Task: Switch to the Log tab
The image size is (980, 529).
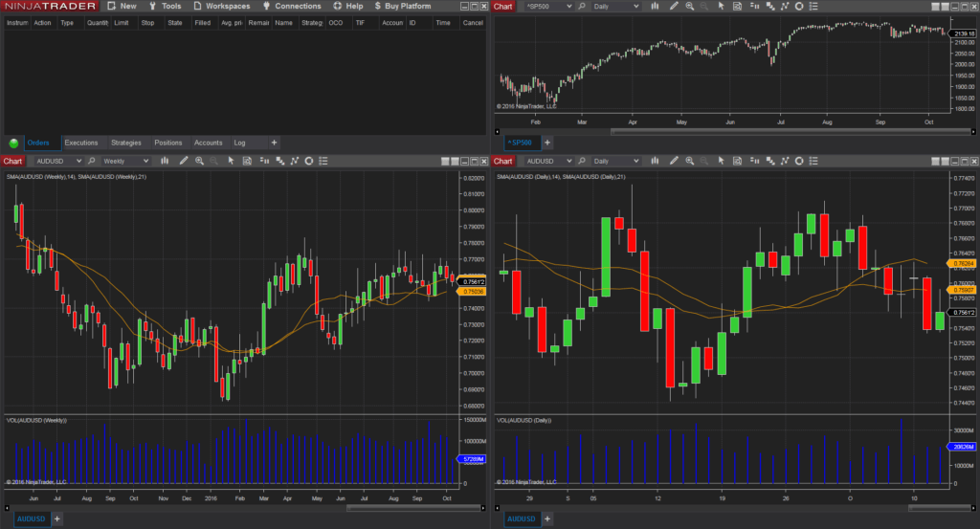Action: pos(239,143)
